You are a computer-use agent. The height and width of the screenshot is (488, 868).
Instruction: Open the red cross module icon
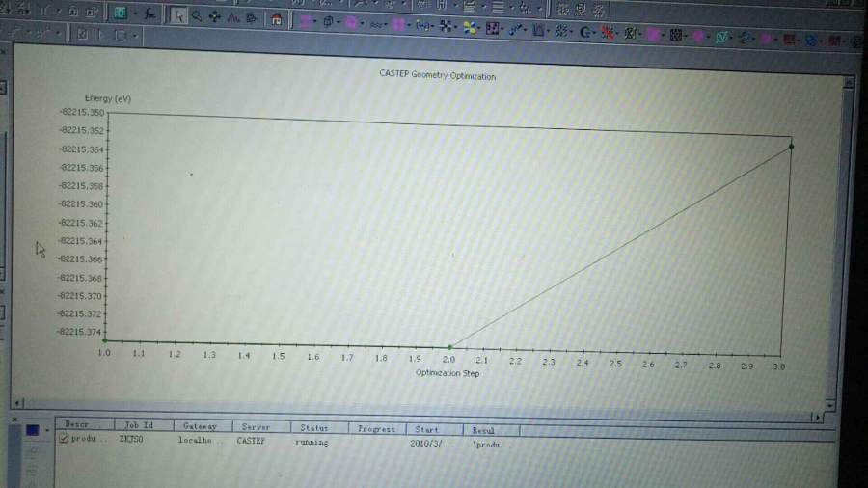(608, 33)
